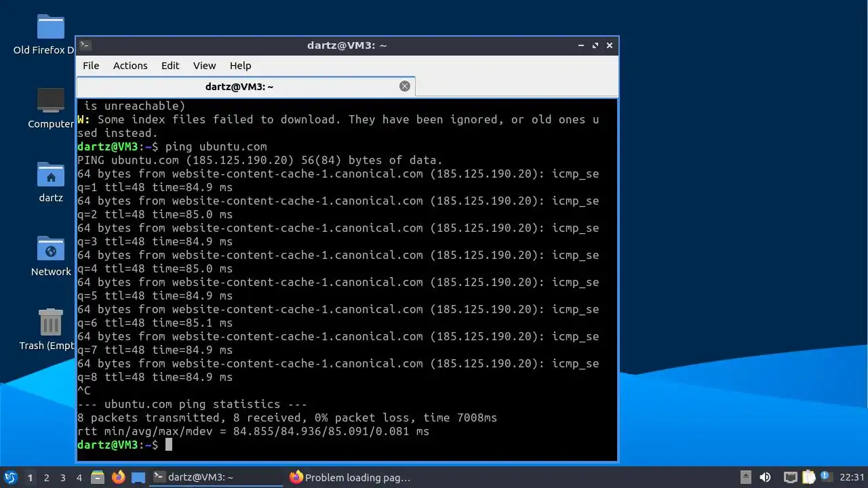The height and width of the screenshot is (488, 868).
Task: Open the clipboard manager tray icon
Action: tap(808, 477)
